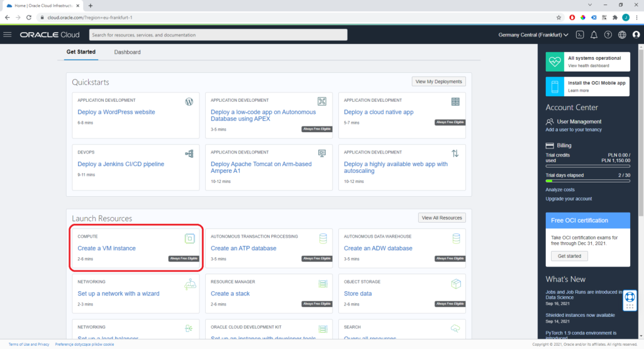Open Create an ADW database link
Image resolution: width=644 pixels, height=349 pixels.
378,248
